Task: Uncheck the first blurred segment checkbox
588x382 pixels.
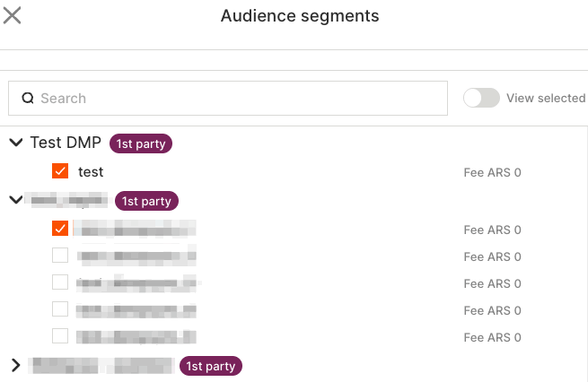Action: [x=60, y=229]
